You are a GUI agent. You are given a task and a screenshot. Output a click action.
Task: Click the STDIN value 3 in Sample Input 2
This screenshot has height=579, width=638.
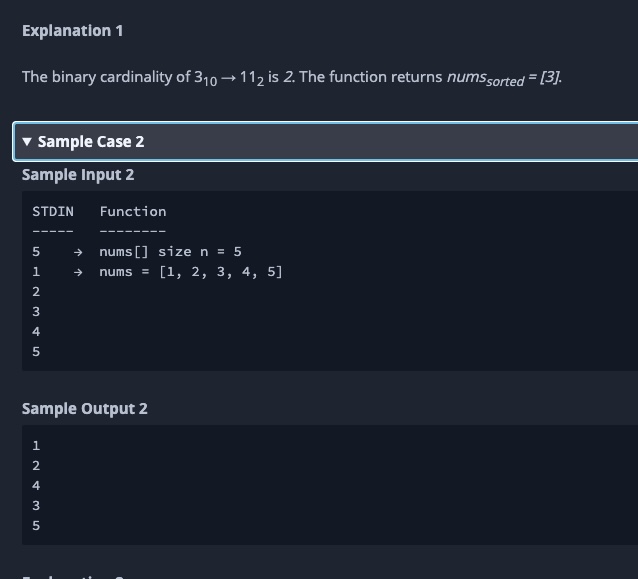(36, 312)
